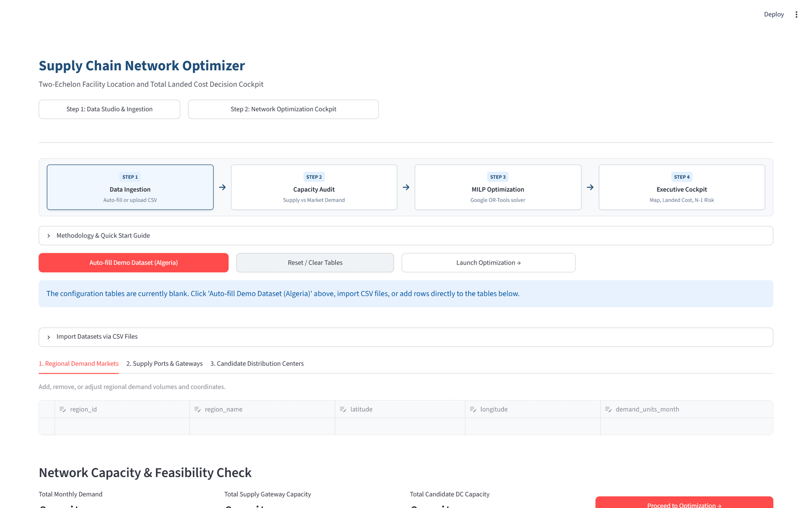Select the Step 1 Data Ingestion card

tap(130, 187)
